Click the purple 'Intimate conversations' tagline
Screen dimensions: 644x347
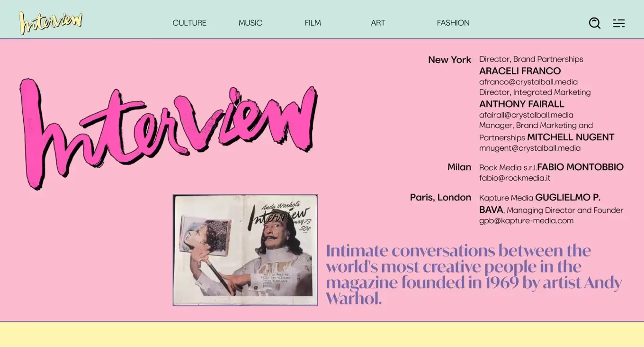pos(474,274)
